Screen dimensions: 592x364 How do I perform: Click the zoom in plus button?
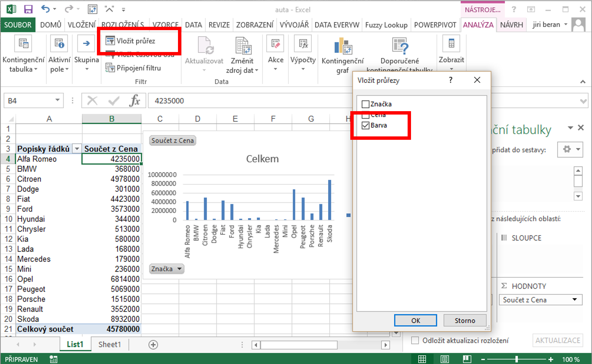pos(551,359)
